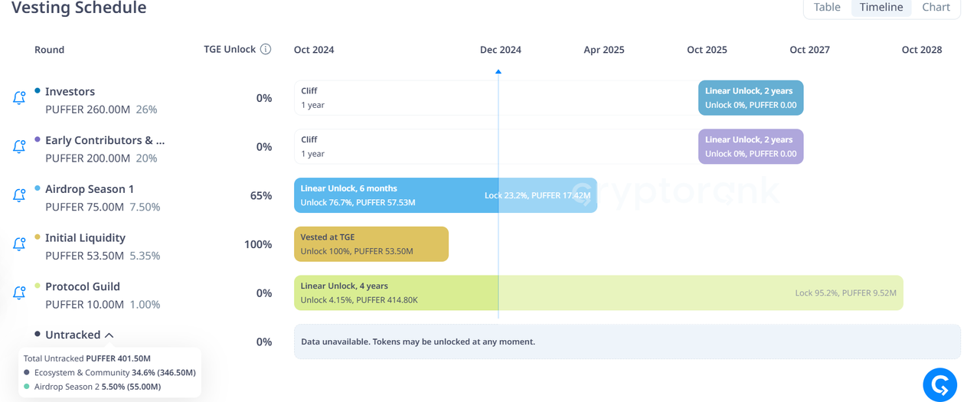Open the CryptoRank round logo button
Image resolution: width=980 pixels, height=402 pixels.
coord(940,384)
